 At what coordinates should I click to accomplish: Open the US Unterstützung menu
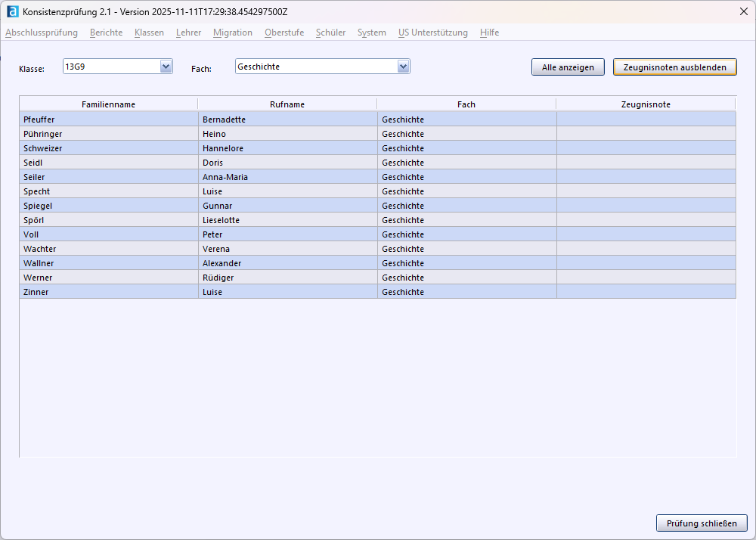pos(433,33)
